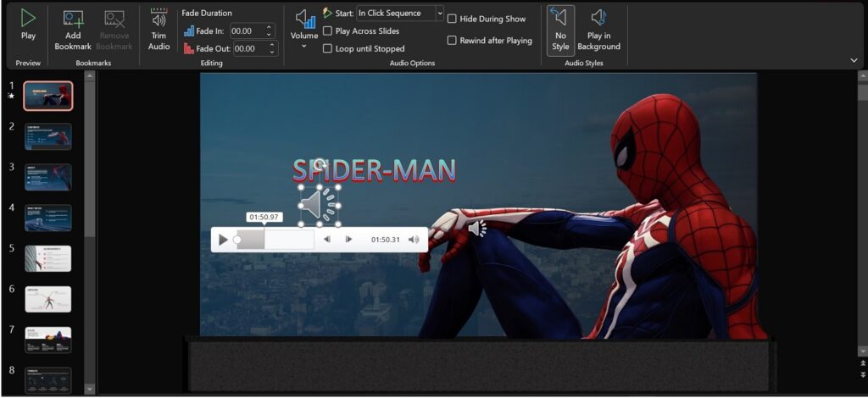Click the slide editor scroll up arrow
The height and width of the screenshot is (398, 868).
(862, 75)
